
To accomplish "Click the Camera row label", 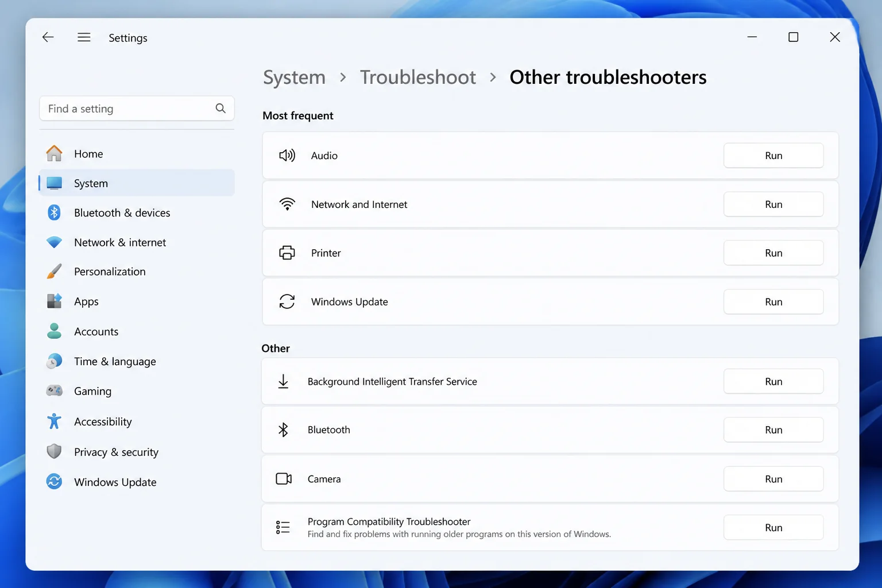I will pos(324,479).
